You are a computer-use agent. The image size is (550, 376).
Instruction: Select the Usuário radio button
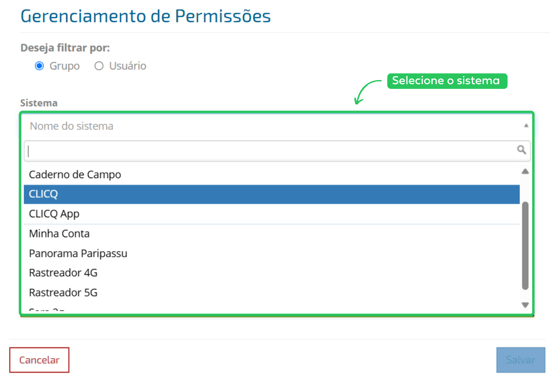click(x=99, y=66)
